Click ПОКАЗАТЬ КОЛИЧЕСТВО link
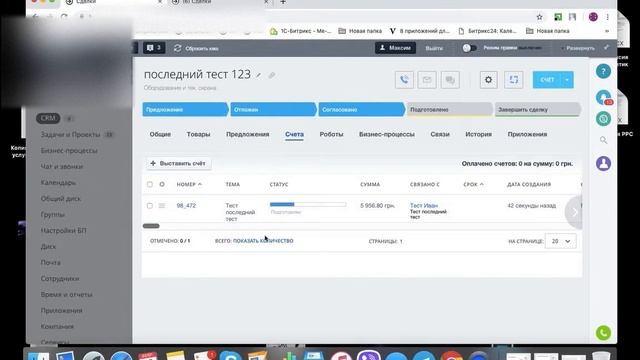Viewport: 640px width, 360px height. tap(263, 241)
